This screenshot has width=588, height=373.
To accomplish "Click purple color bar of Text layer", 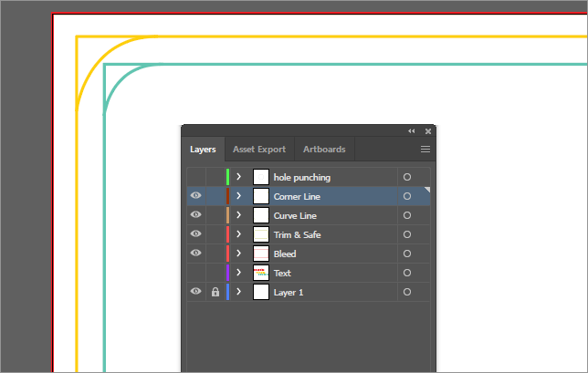I will point(227,273).
